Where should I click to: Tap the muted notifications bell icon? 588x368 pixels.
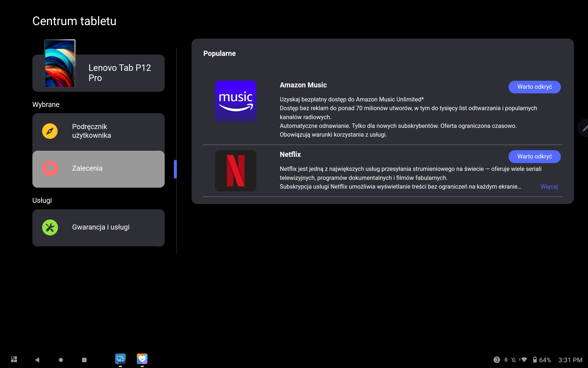pos(513,360)
